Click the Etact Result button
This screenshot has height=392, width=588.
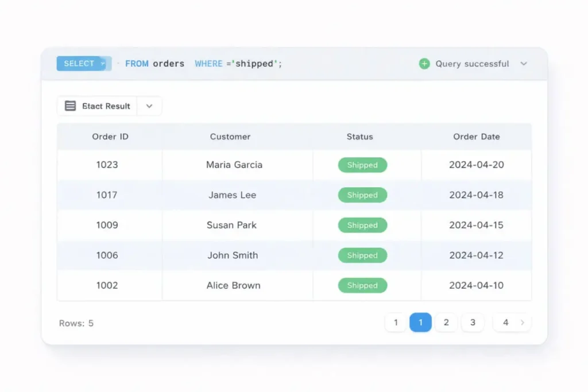[106, 106]
